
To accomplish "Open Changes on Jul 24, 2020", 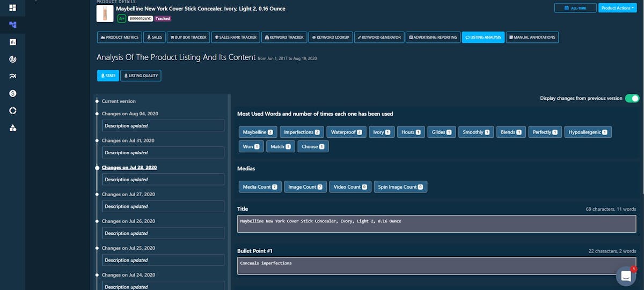I will 128,274.
